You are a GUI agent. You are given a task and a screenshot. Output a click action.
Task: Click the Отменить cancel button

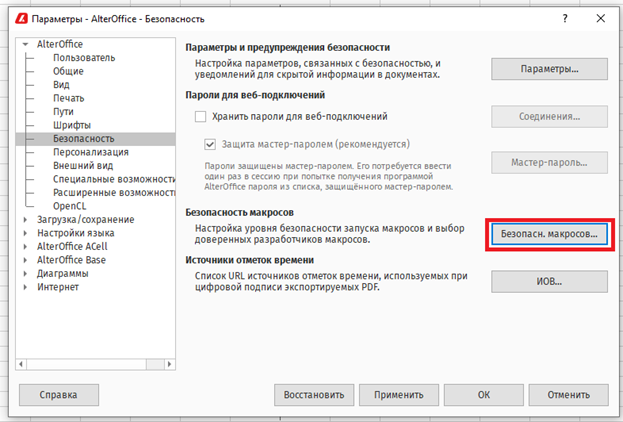click(x=569, y=395)
